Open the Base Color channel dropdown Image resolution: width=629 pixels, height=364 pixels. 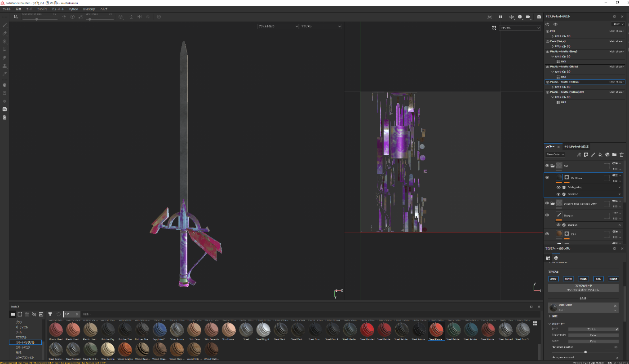click(555, 154)
